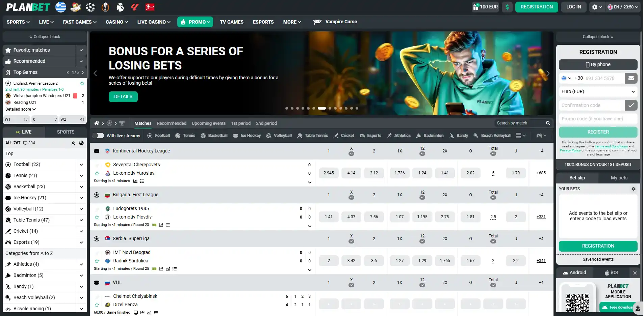Image resolution: width=644 pixels, height=316 pixels.
Task: Switch the left panel to SPORTS
Action: tap(66, 132)
